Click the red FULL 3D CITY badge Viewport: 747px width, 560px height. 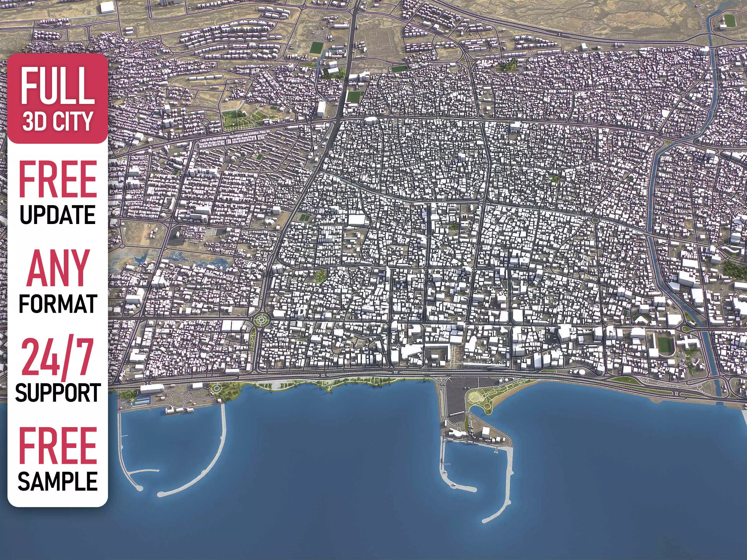57,98
